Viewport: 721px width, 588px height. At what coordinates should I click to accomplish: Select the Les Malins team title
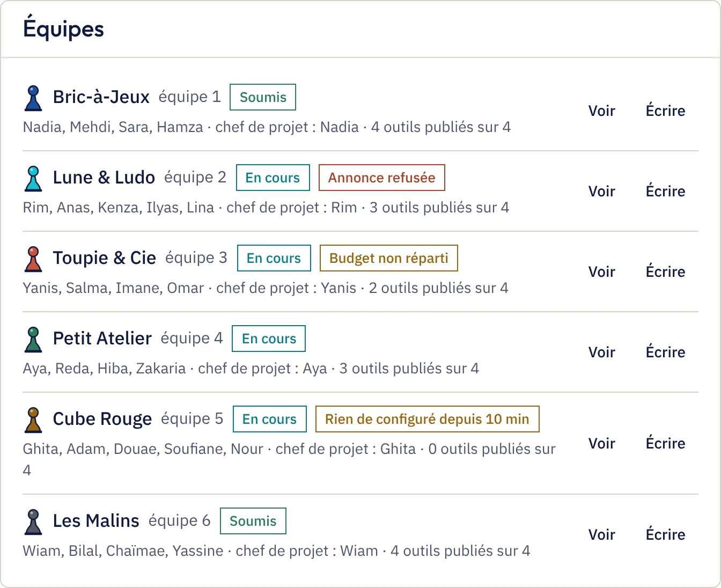click(x=96, y=521)
